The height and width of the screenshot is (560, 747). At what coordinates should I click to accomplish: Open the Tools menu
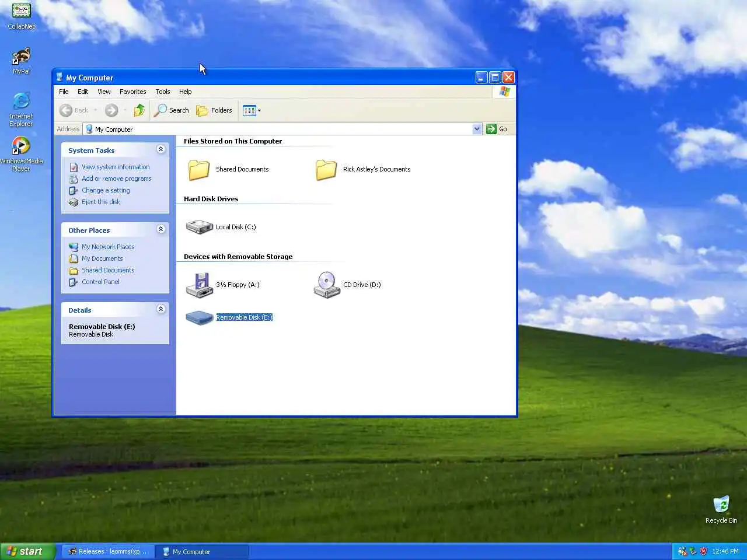click(x=162, y=92)
